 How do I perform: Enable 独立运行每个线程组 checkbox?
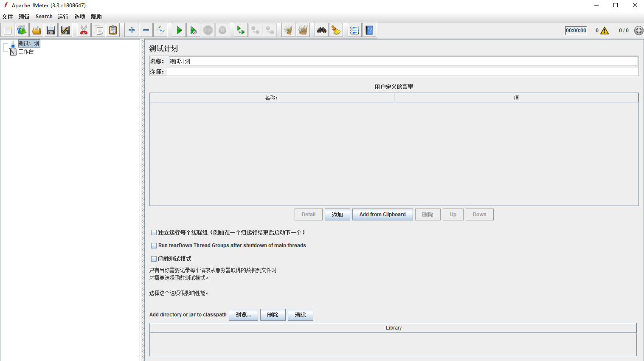click(154, 232)
